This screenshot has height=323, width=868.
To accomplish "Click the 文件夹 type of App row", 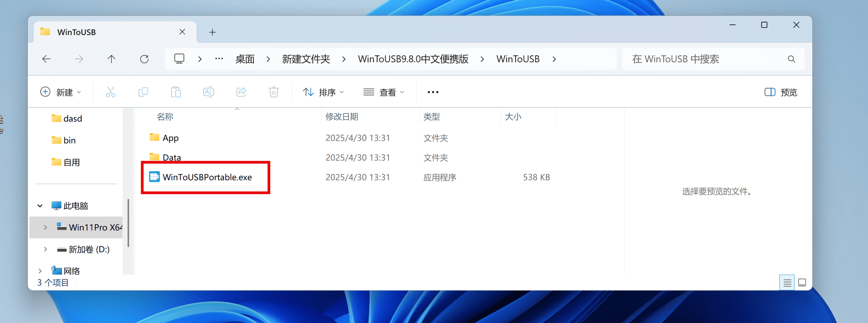I will coord(436,138).
